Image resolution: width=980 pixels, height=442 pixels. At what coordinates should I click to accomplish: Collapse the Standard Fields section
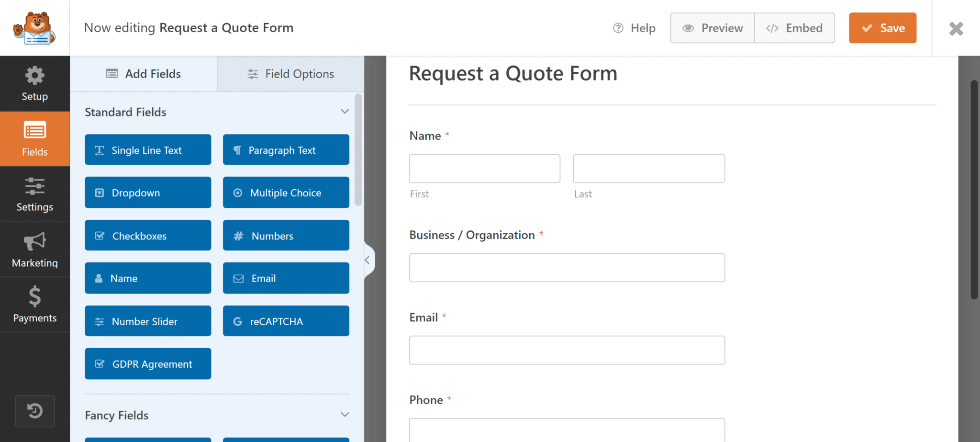pos(345,112)
